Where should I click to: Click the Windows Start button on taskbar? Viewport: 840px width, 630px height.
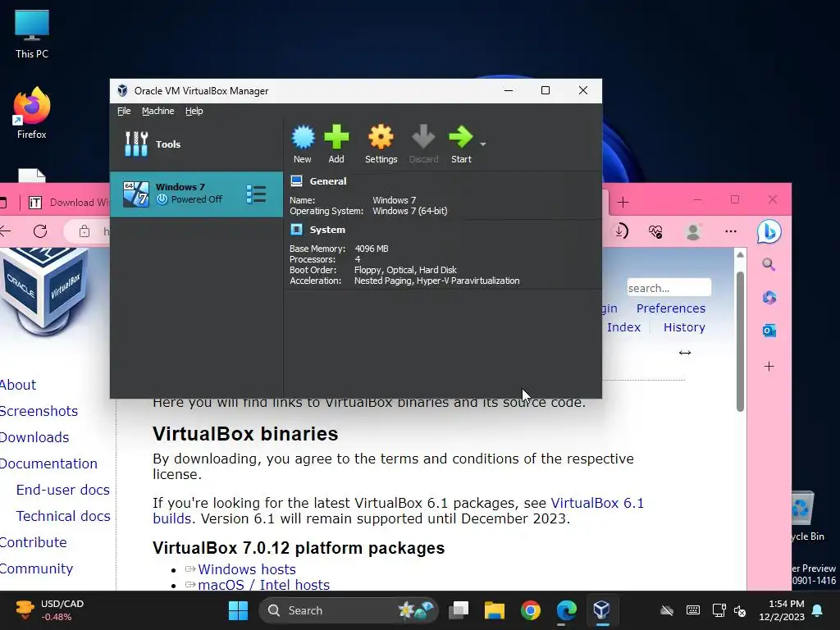tap(239, 610)
